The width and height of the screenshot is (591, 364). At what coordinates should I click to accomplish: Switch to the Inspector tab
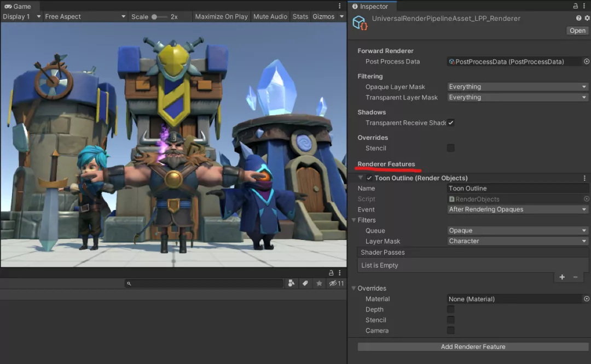(372, 6)
